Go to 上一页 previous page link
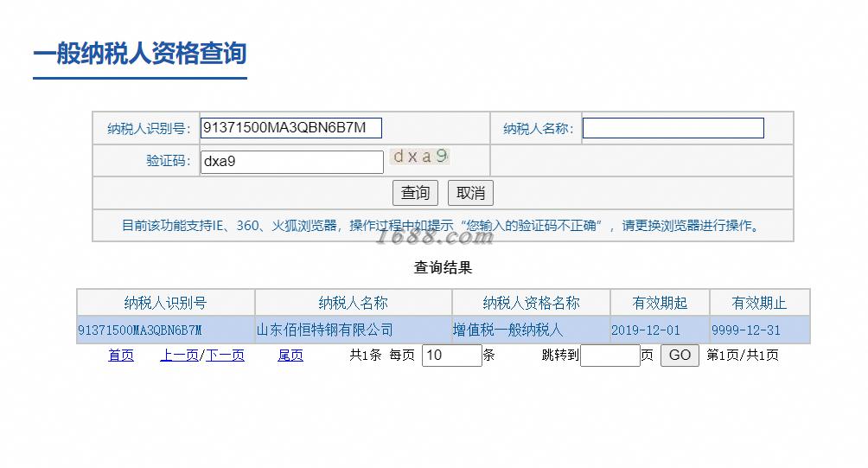Image resolution: width=868 pixels, height=468 pixels. (x=179, y=356)
